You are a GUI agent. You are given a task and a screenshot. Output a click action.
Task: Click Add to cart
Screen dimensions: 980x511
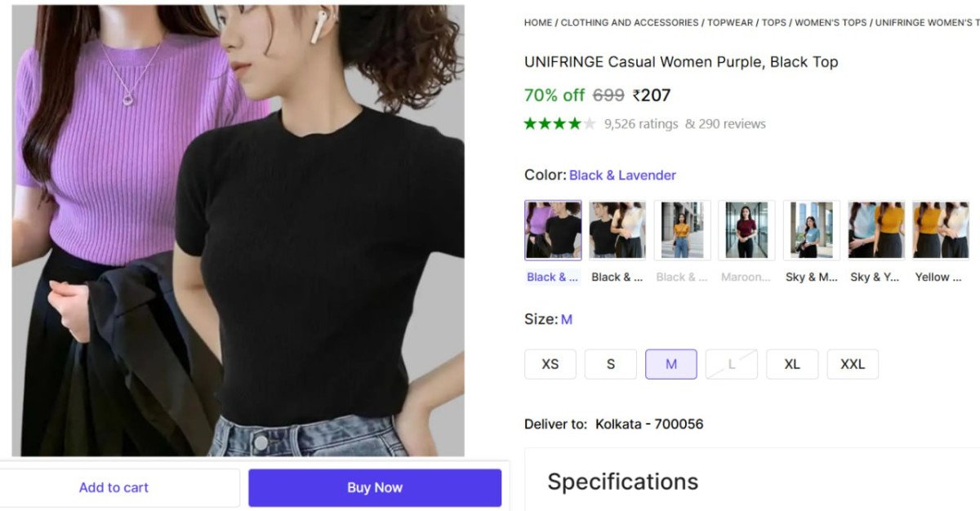114,487
